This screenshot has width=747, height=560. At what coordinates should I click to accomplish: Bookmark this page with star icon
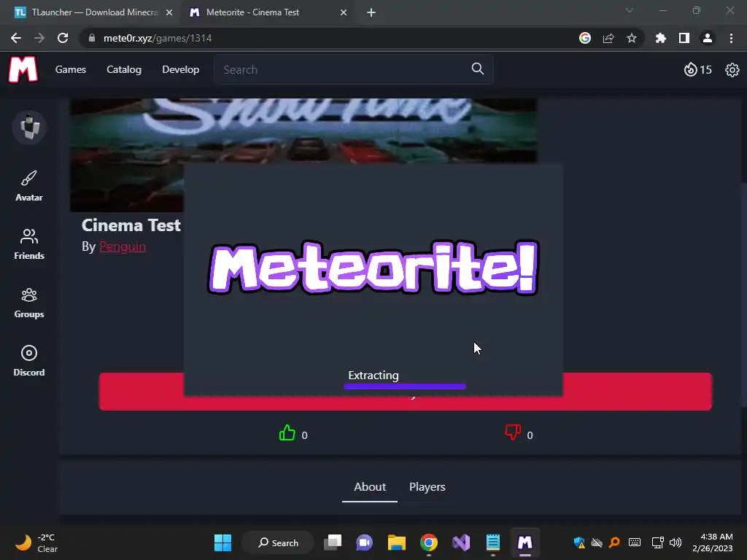631,38
